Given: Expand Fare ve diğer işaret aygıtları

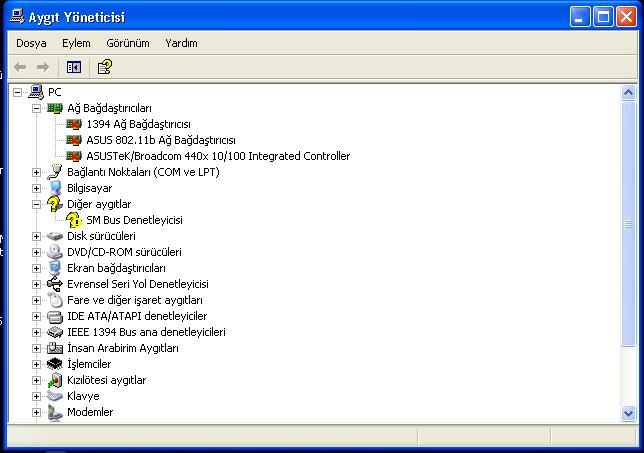Looking at the screenshot, I should 37,301.
